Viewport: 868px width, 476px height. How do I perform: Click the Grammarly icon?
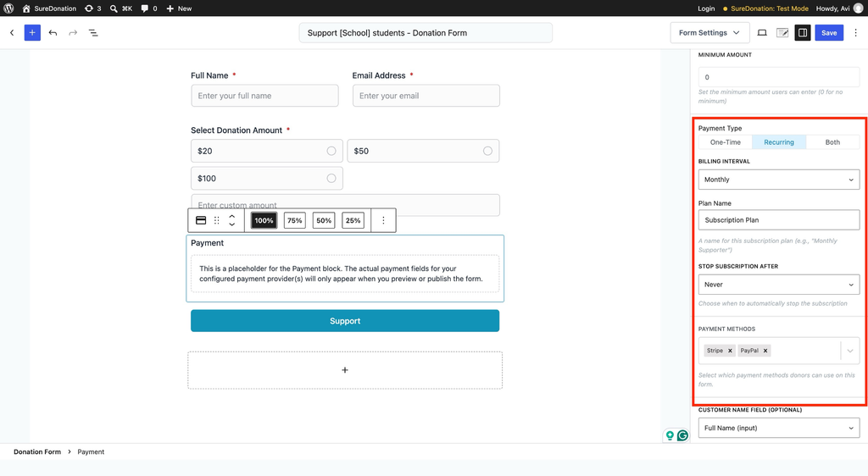(682, 435)
